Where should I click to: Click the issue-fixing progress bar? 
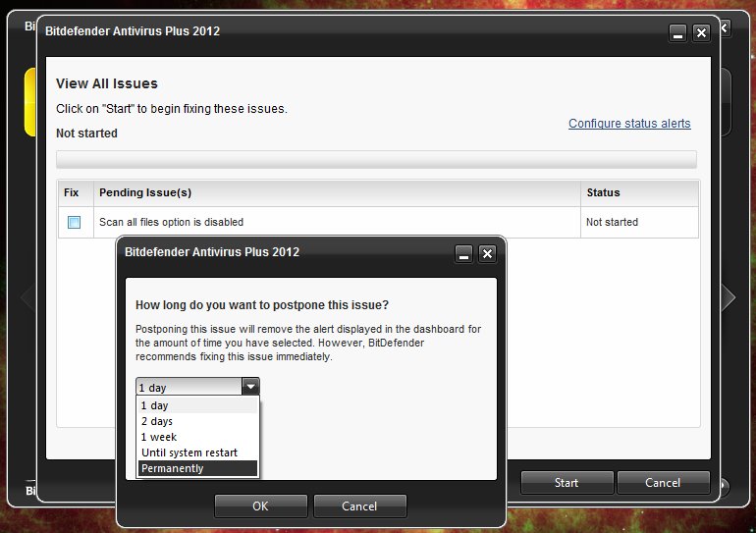377,160
